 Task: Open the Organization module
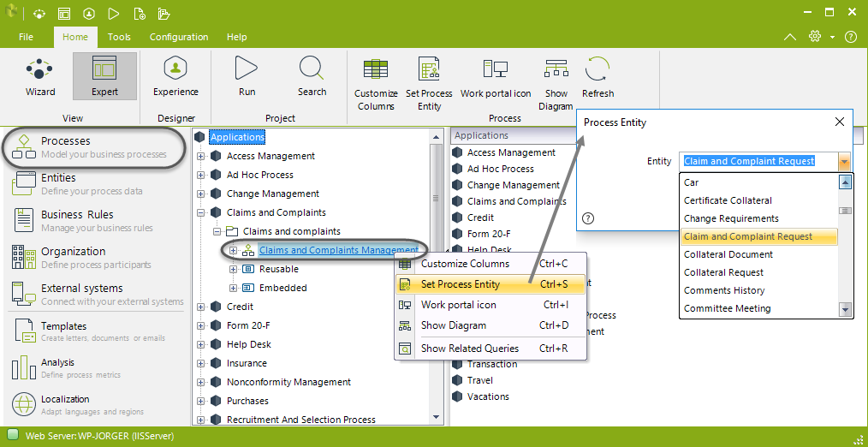coord(94,258)
